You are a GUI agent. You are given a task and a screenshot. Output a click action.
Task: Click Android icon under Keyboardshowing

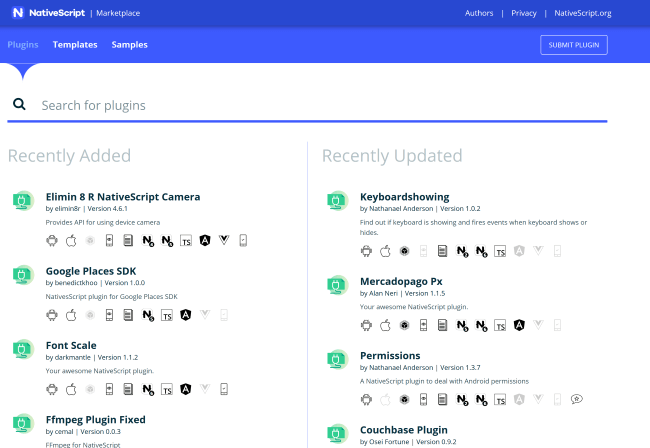(x=366, y=251)
